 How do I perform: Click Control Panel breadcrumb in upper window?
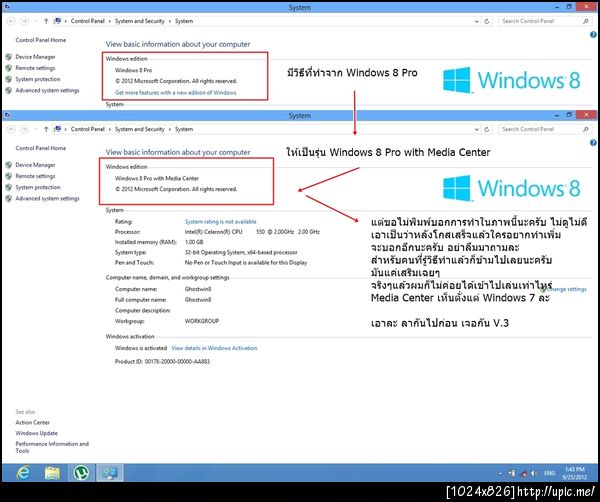tap(88, 21)
